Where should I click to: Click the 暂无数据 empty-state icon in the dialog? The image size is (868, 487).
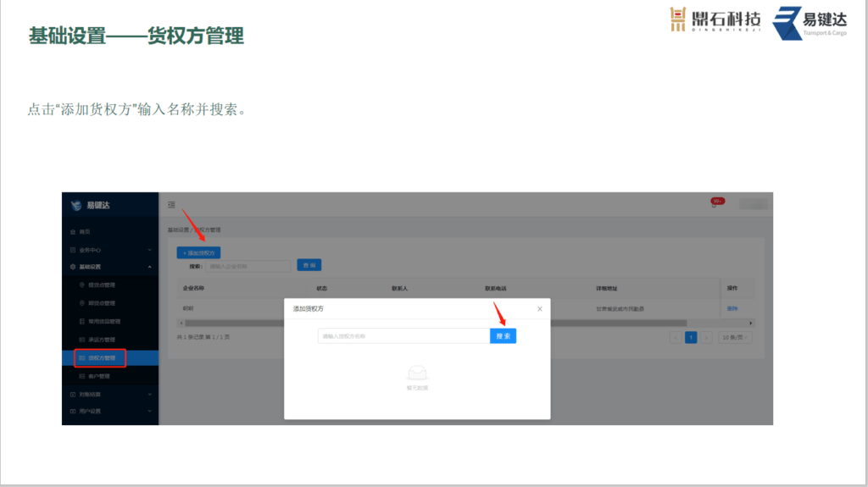[x=417, y=373]
